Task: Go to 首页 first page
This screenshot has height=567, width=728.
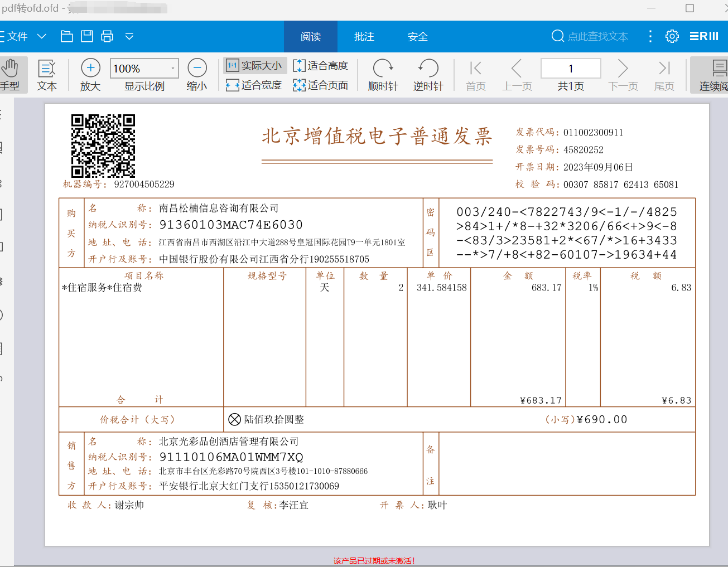Action: (x=476, y=75)
